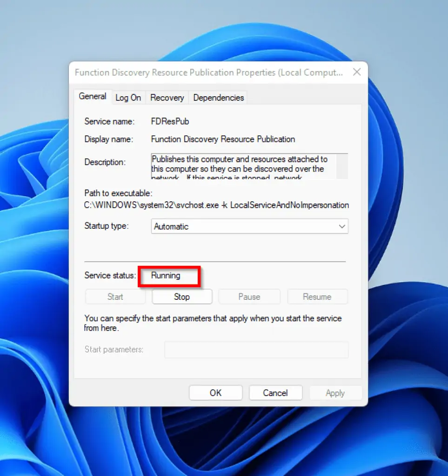Click the Resume service button

click(x=317, y=297)
